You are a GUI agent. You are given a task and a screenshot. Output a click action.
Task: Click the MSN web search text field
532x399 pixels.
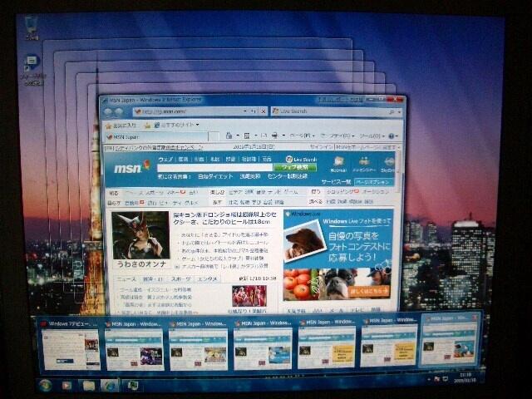[214, 168]
